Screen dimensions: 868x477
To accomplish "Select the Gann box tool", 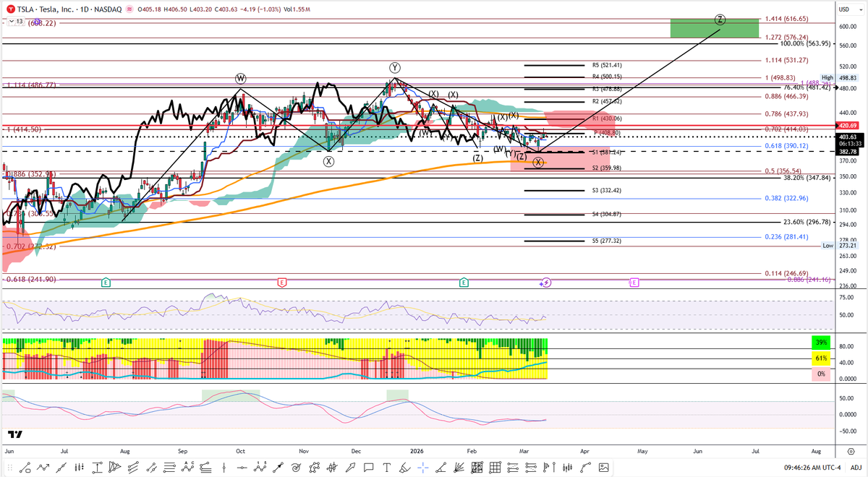I will (477, 468).
